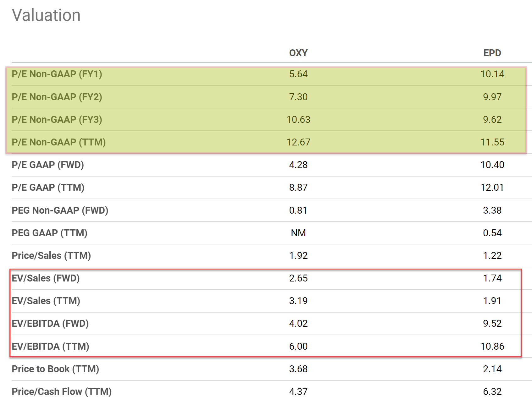Viewport: 532px width, 404px height.
Task: Click the P/E Non-GAAP (TTM) row label
Action: tap(59, 142)
